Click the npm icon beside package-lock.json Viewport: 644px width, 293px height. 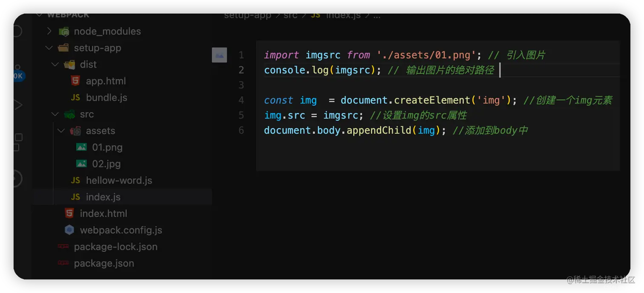point(63,246)
